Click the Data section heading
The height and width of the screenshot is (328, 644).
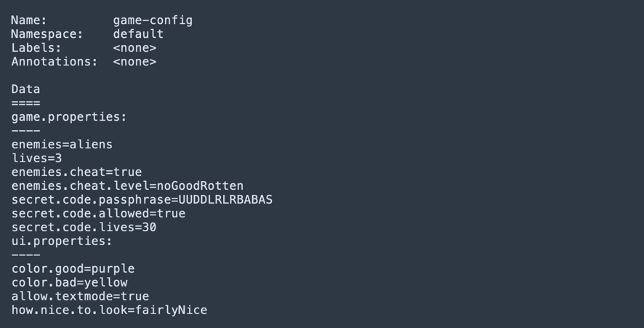(x=25, y=89)
